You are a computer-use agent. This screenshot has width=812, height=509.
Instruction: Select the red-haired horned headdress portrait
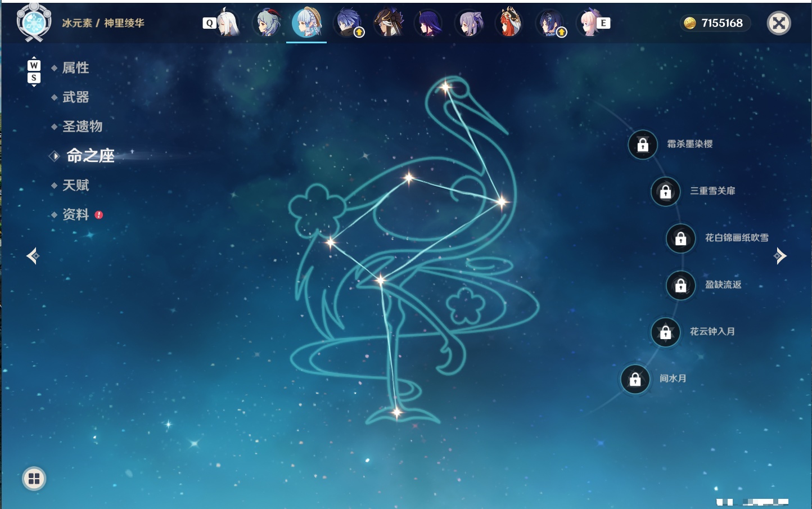pos(509,23)
